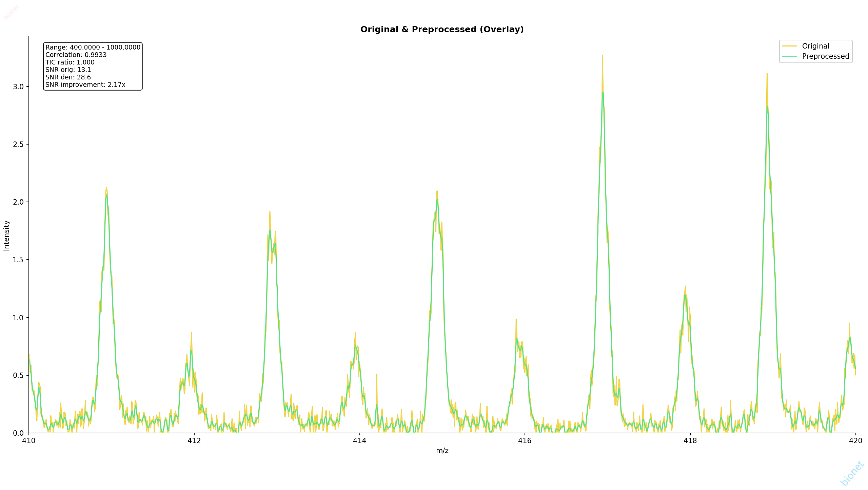Image resolution: width=868 pixels, height=490 pixels.
Task: Click the 3.0 tick label on y-axis
Action: pyautogui.click(x=18, y=87)
